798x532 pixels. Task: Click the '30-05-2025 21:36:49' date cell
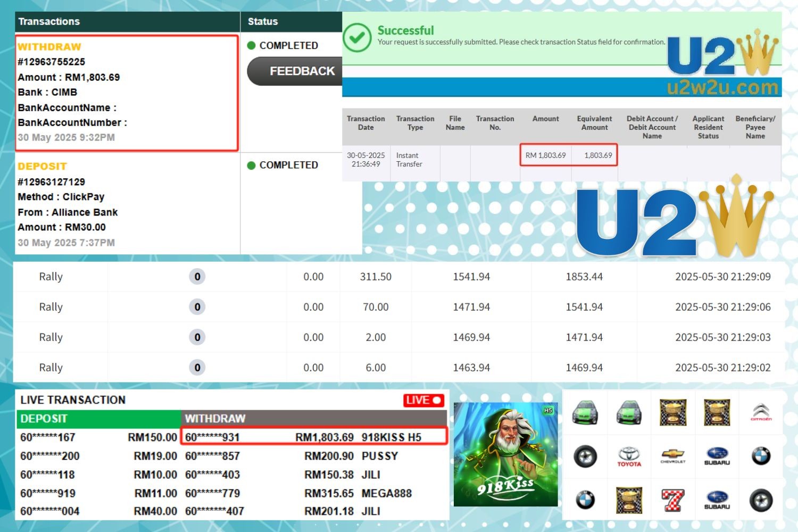[x=366, y=160]
